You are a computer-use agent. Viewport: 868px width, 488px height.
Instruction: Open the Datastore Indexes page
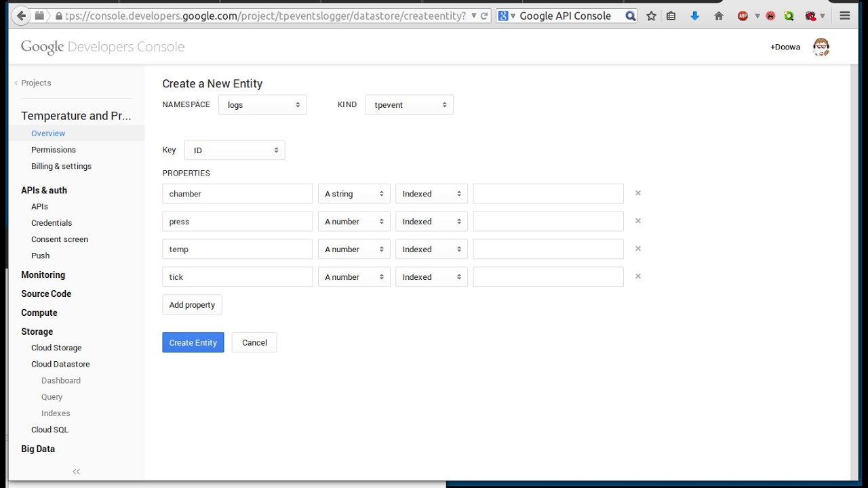pyautogui.click(x=56, y=413)
